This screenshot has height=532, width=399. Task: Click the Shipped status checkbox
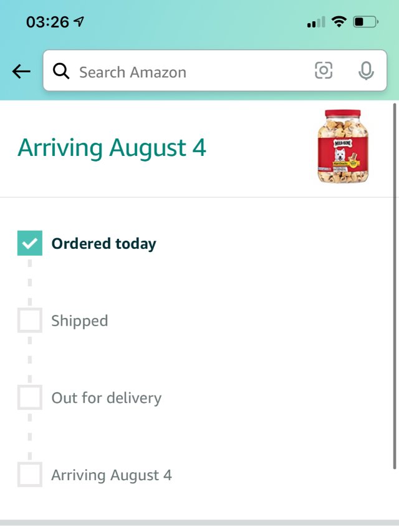[x=30, y=321]
